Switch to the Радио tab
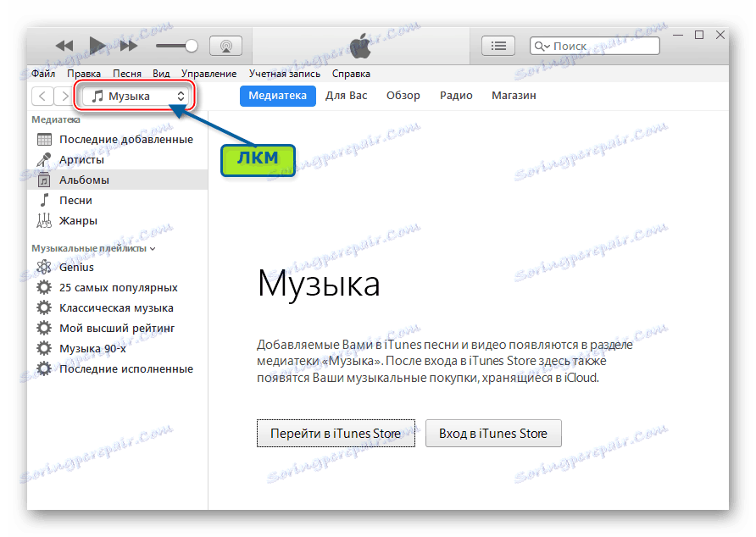 coord(456,96)
